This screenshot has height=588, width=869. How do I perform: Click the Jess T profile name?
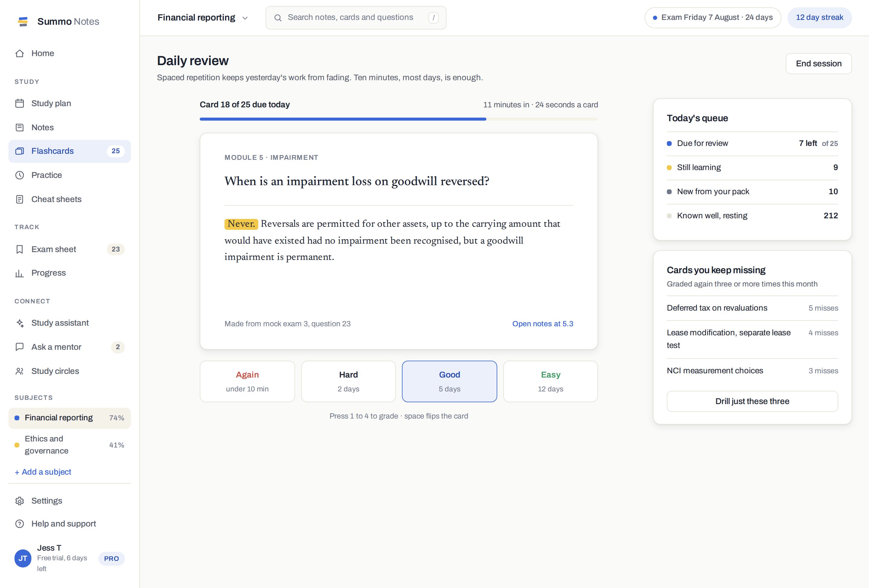(x=49, y=548)
